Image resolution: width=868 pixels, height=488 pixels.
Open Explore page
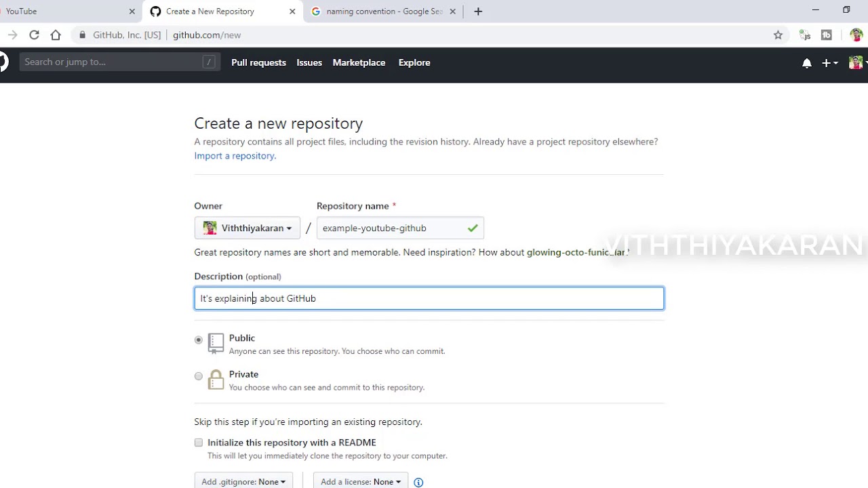[414, 62]
